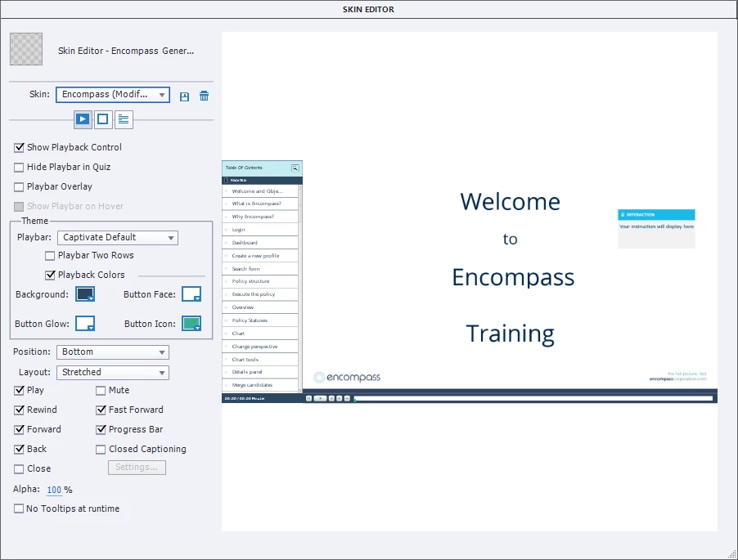Click 'Chart' TOC entry
This screenshot has width=738, height=560.
[x=260, y=334]
